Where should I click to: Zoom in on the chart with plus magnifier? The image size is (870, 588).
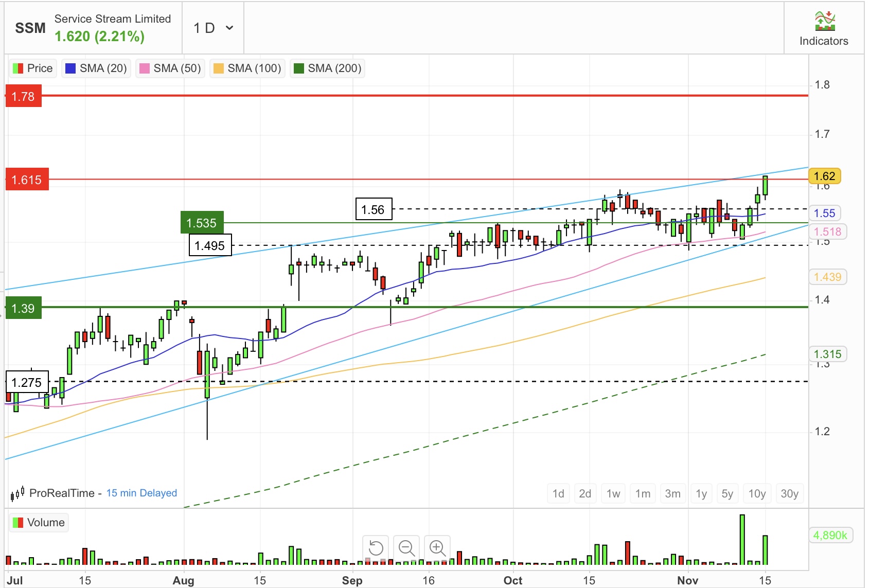tap(437, 548)
